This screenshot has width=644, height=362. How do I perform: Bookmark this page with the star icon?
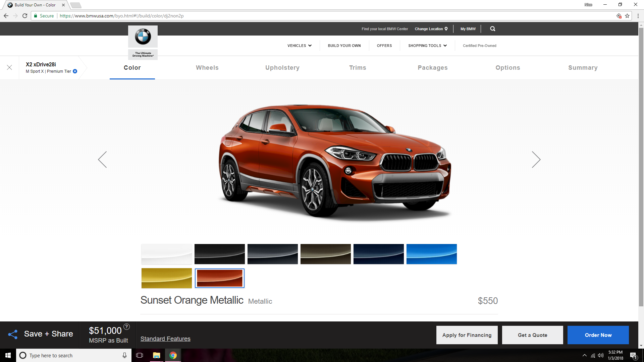coord(627,16)
